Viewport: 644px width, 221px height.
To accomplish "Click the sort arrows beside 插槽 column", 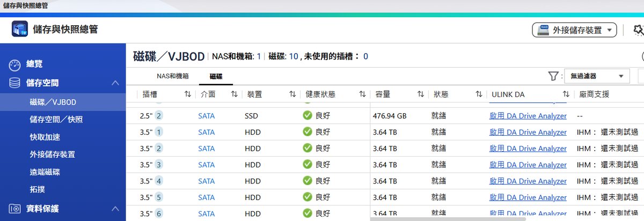I will [x=187, y=94].
